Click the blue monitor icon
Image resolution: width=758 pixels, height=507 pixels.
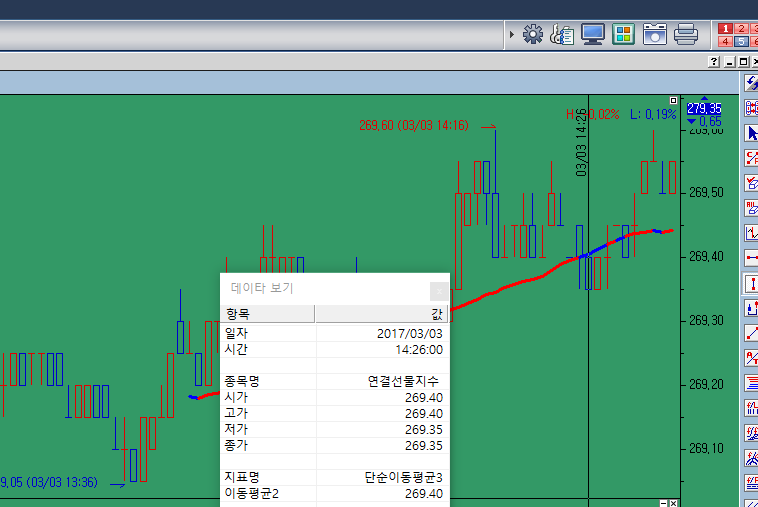593,34
